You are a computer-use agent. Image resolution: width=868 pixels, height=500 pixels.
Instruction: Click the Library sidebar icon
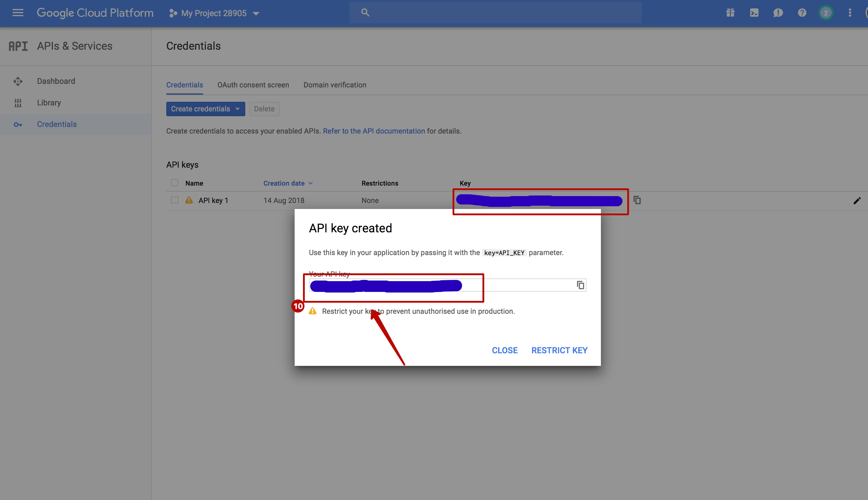[18, 103]
